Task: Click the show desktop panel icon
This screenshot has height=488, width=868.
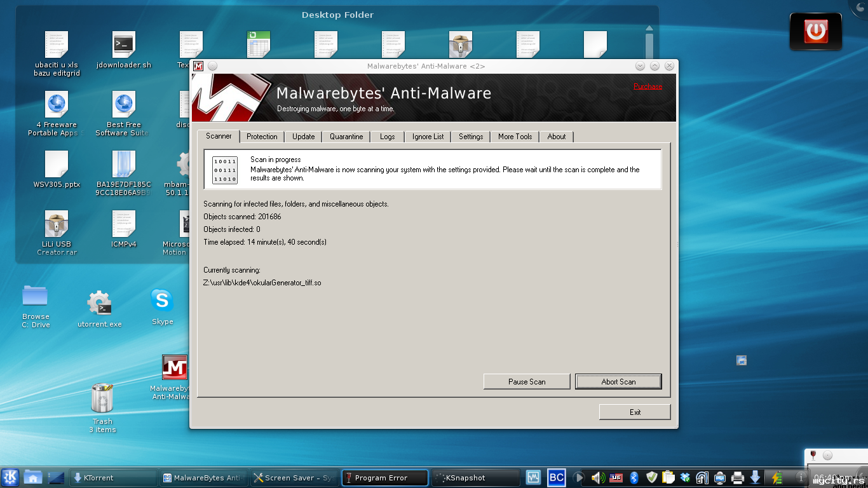Action: tap(57, 477)
